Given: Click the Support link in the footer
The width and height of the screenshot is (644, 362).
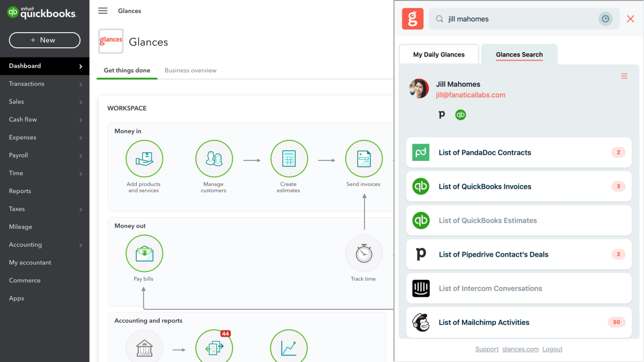Looking at the screenshot, I should 487,349.
